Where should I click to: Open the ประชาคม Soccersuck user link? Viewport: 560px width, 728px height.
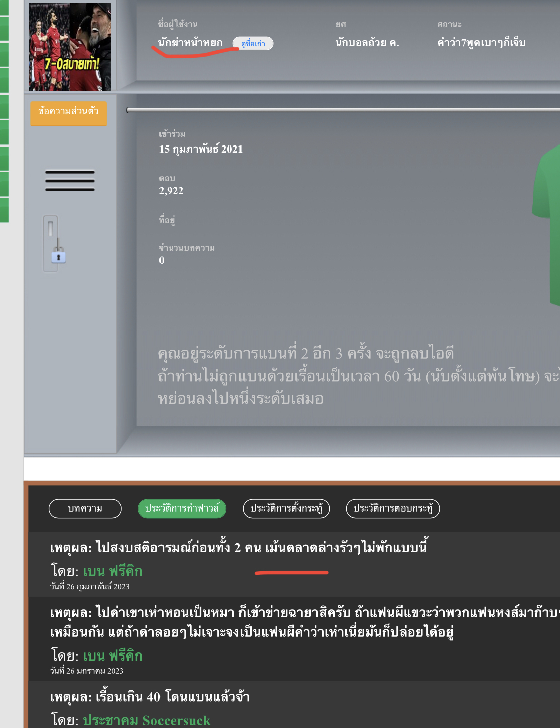pos(146,720)
